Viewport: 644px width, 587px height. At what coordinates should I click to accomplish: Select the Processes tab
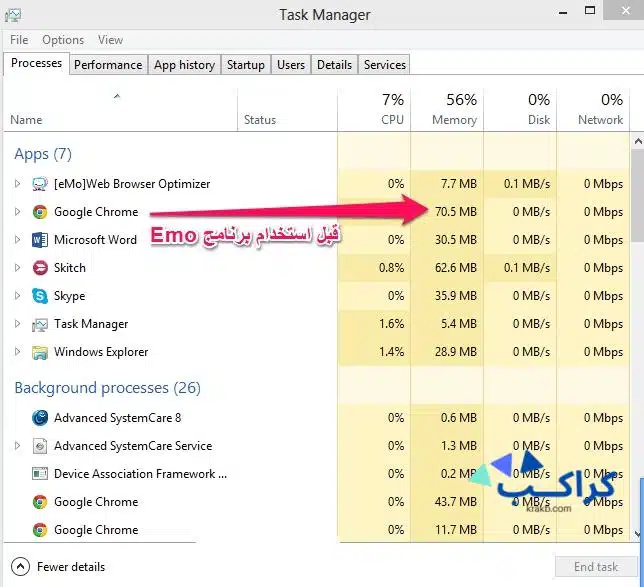click(x=36, y=63)
